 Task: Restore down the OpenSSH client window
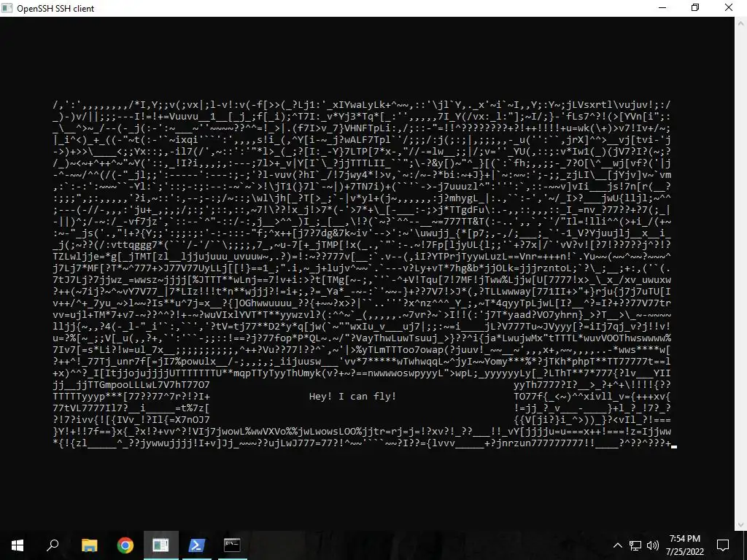point(695,8)
